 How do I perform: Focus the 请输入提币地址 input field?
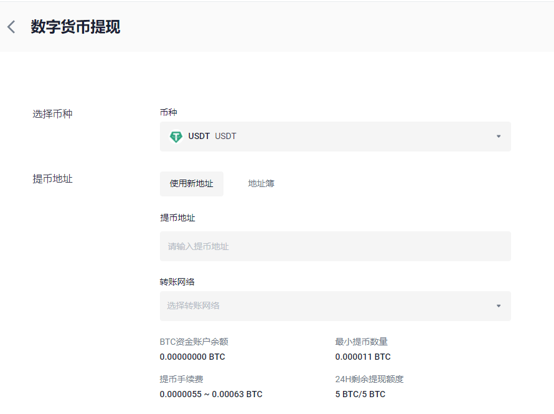335,246
